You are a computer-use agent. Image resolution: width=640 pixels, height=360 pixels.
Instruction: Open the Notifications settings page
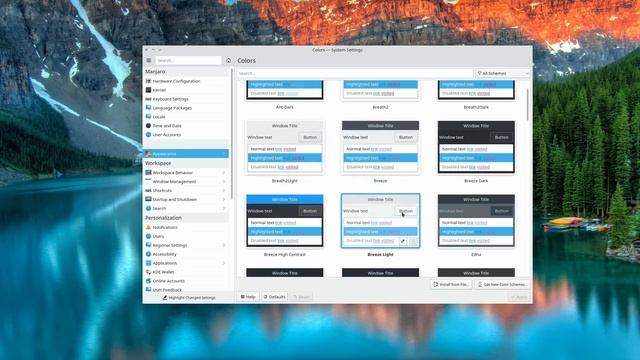(186, 227)
